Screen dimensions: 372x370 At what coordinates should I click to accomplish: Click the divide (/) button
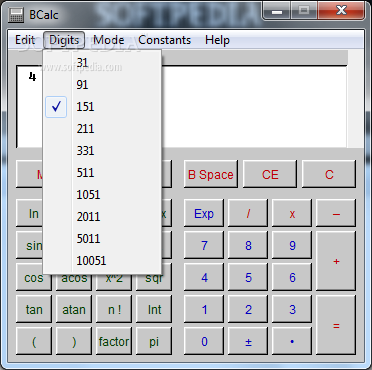pyautogui.click(x=248, y=213)
